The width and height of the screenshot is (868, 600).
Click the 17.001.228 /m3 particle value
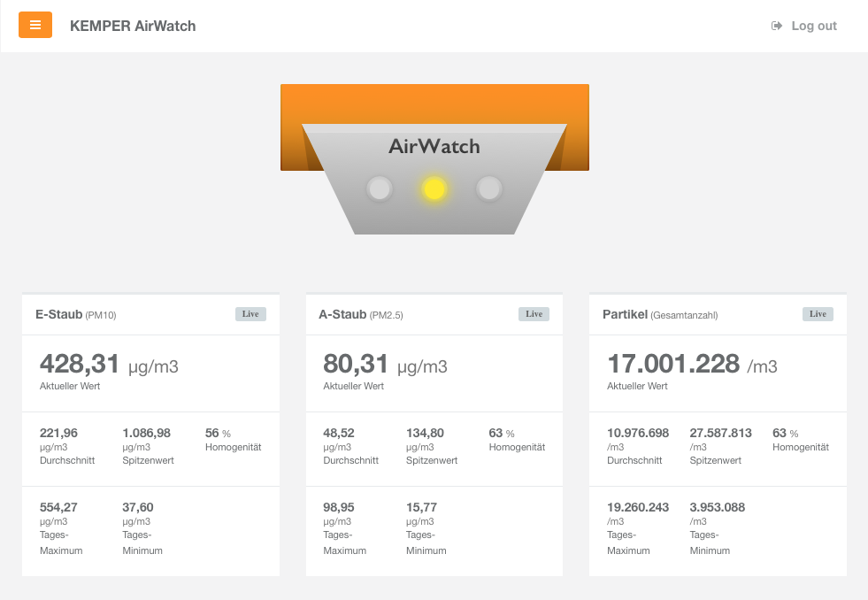tap(692, 365)
